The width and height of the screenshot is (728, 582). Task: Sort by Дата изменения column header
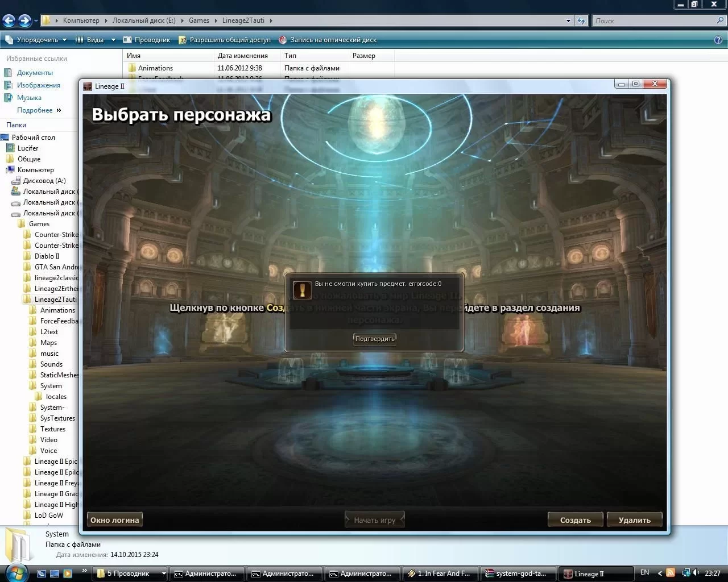(x=247, y=56)
